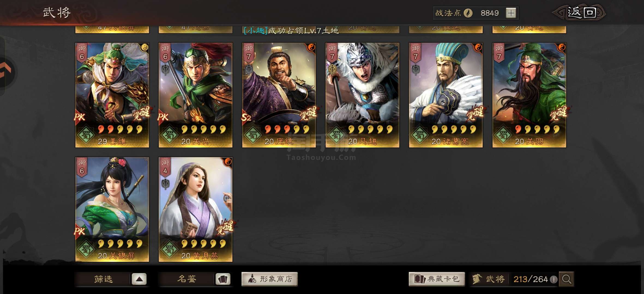Add more 战法点 with the plus icon
Image resolution: width=644 pixels, height=294 pixels.
click(x=511, y=13)
